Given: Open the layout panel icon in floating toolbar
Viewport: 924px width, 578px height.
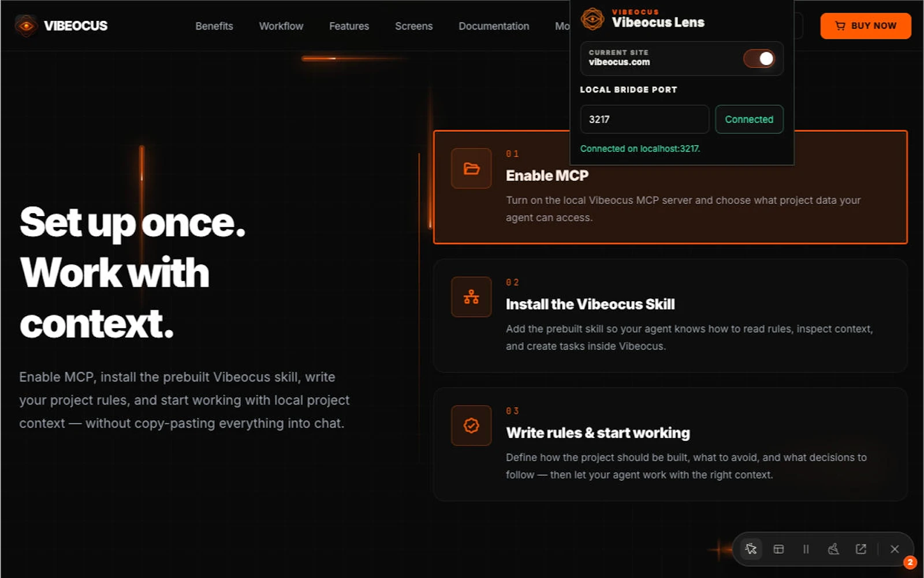Looking at the screenshot, I should coord(778,549).
